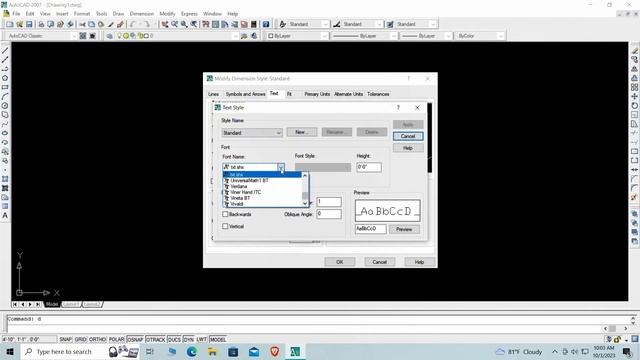Click the New... button in Text Style
Viewport: 640px width, 360px height.
tap(302, 132)
